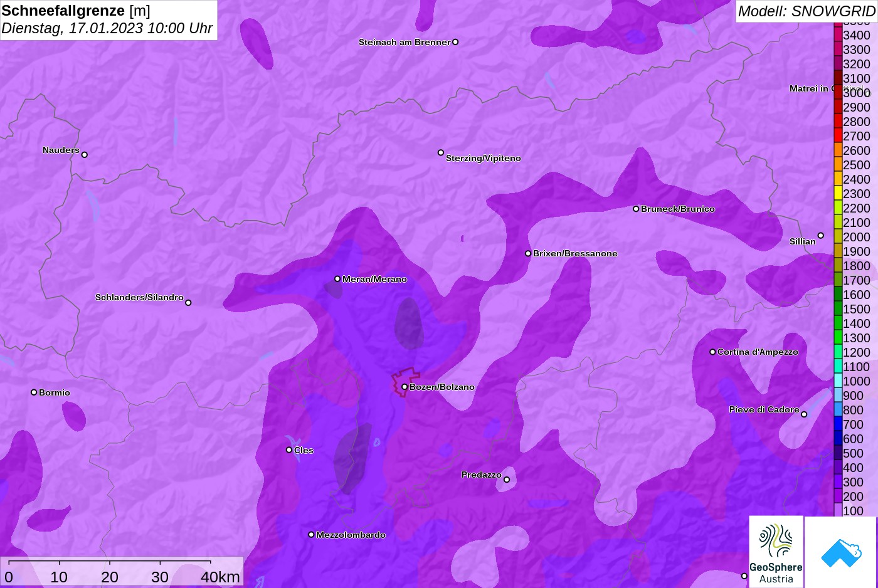Viewport: 878px width, 588px height.
Task: Select the blue 700 legend color swatch
Action: [838, 424]
